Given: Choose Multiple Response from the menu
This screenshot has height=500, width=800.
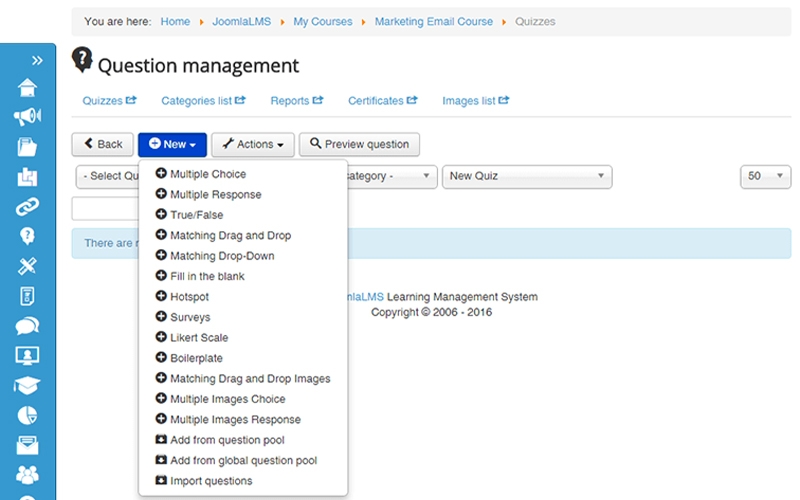Looking at the screenshot, I should click(215, 194).
